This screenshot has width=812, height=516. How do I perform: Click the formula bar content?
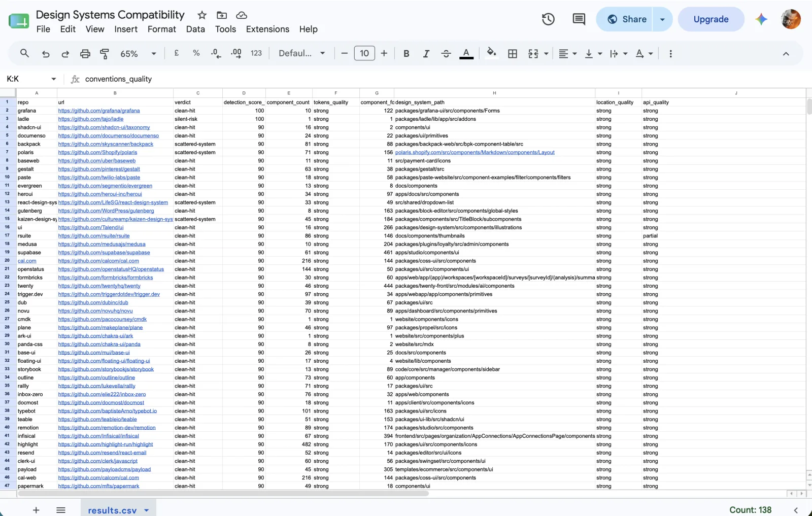pos(118,79)
